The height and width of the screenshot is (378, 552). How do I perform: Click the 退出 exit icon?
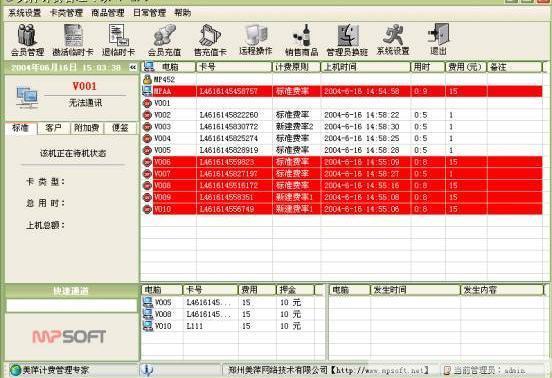438,39
